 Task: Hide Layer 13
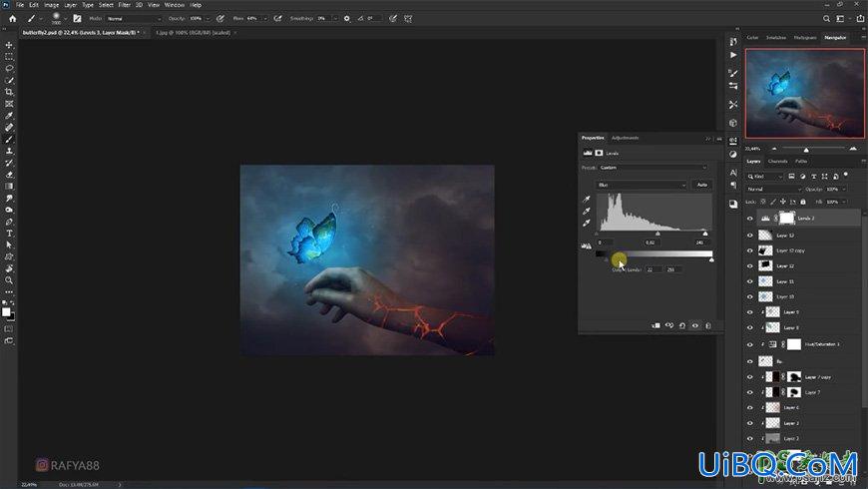pos(750,236)
